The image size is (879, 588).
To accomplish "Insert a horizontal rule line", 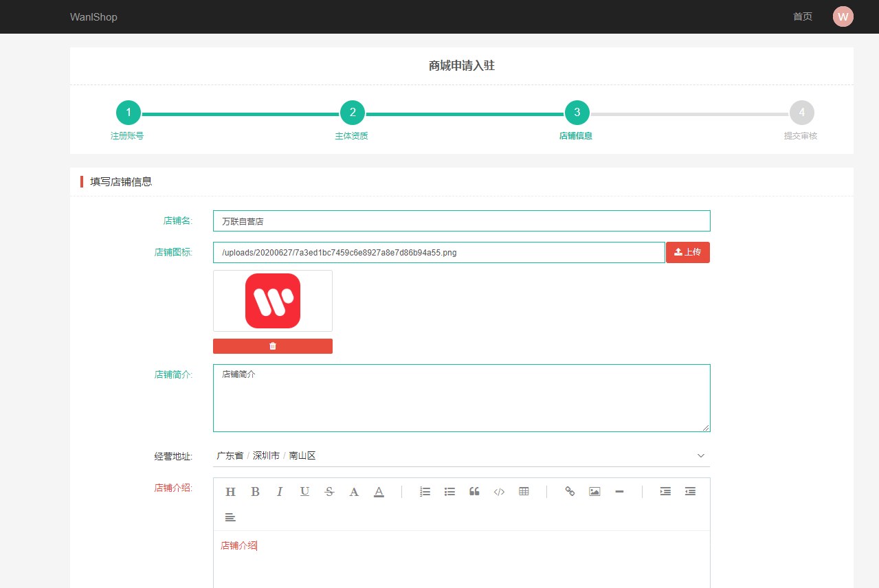I will 619,492.
